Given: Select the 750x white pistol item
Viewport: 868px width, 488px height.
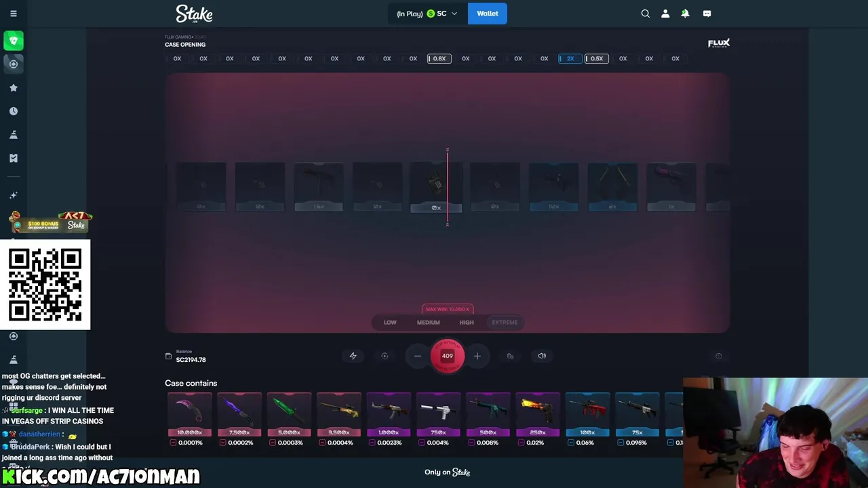Looking at the screenshot, I should 438,415.
